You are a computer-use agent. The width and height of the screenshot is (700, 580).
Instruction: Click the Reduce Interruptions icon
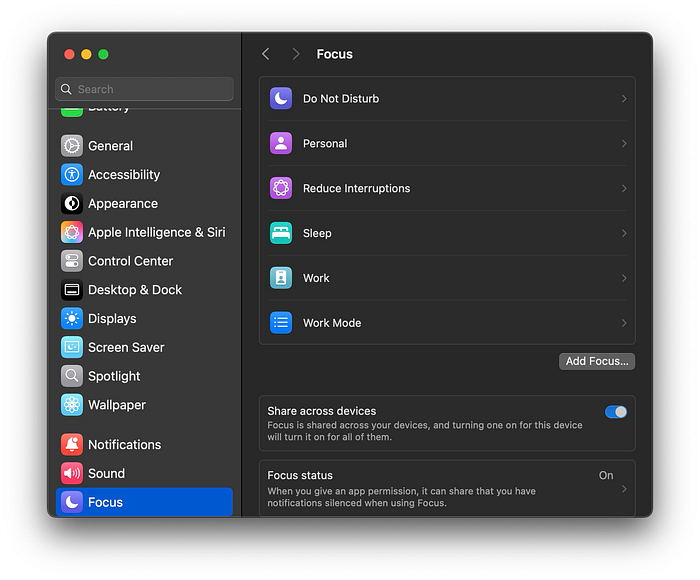tap(281, 188)
